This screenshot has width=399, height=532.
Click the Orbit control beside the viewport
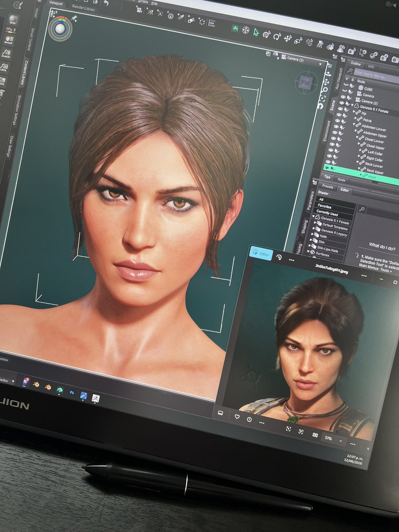coord(327,74)
